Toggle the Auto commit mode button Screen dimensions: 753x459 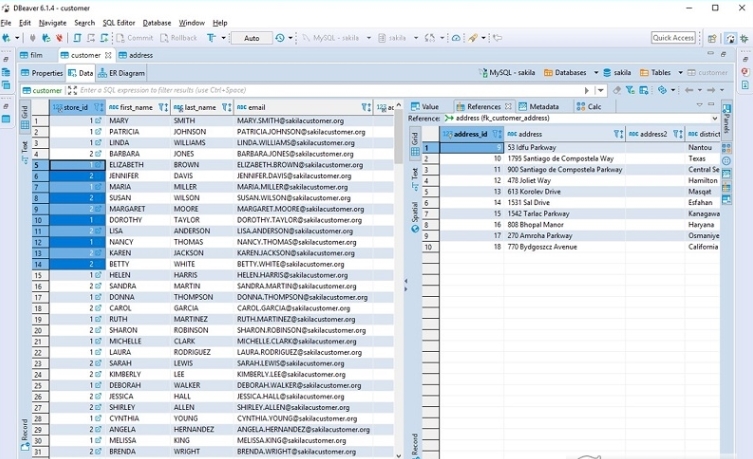pyautogui.click(x=252, y=38)
